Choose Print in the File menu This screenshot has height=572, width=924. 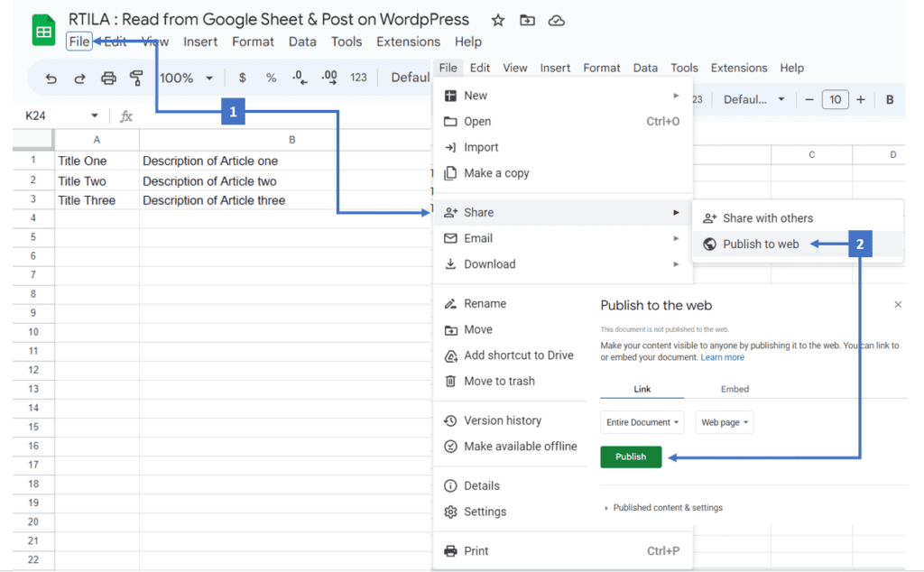(563, 551)
